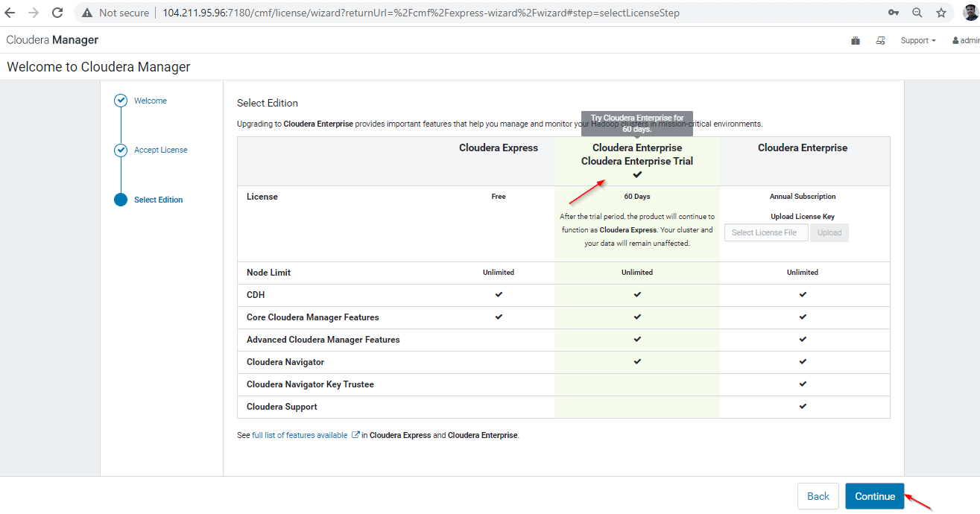980x514 pixels.
Task: Select the Cloudera Enterprise Trial edition
Action: (x=636, y=161)
